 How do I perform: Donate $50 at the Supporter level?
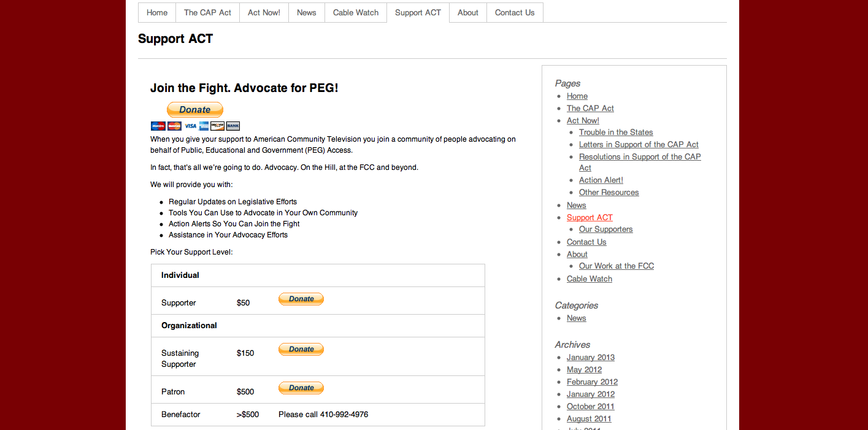tap(301, 299)
